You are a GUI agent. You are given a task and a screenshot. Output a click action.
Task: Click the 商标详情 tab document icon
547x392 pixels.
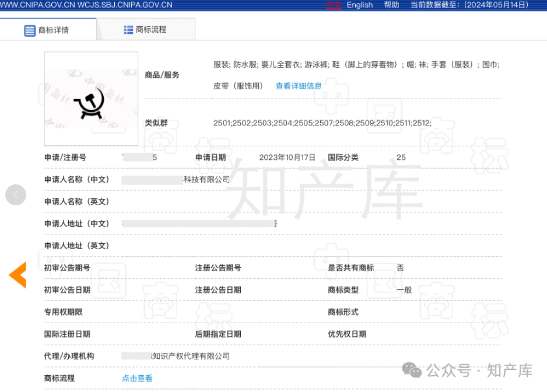[x=30, y=30]
